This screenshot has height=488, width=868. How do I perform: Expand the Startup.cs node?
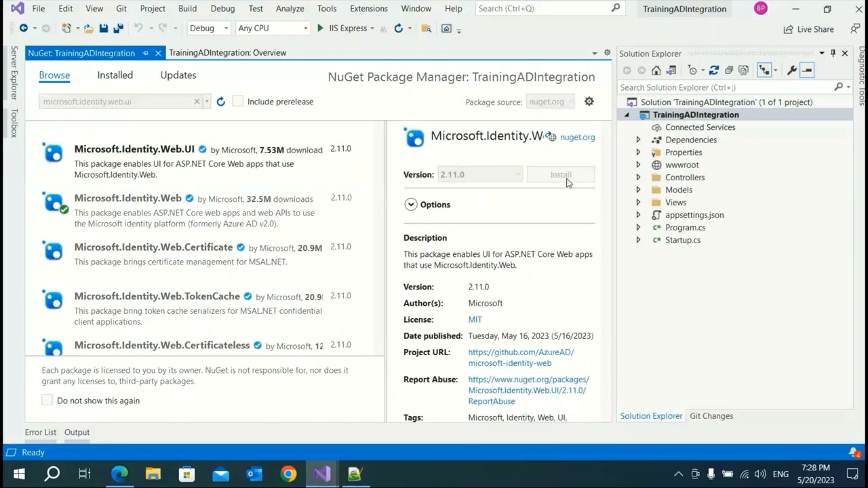point(638,240)
